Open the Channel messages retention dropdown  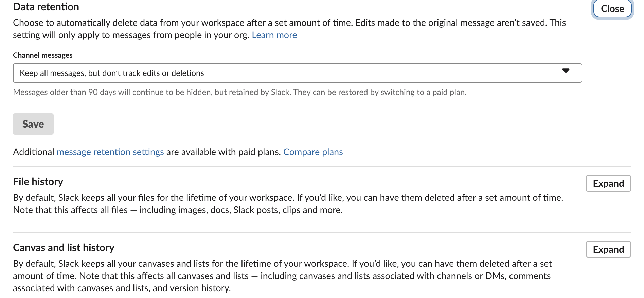coord(297,73)
